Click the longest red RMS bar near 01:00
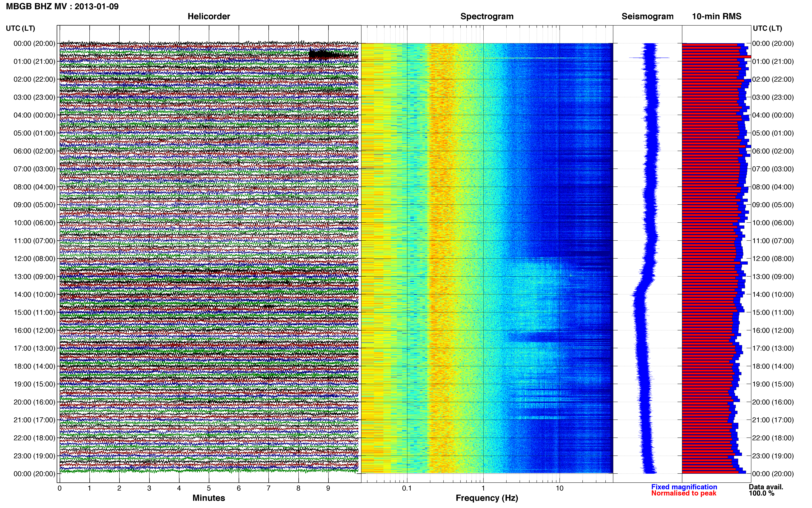Screen dimensions: 812x508 click(x=716, y=57)
